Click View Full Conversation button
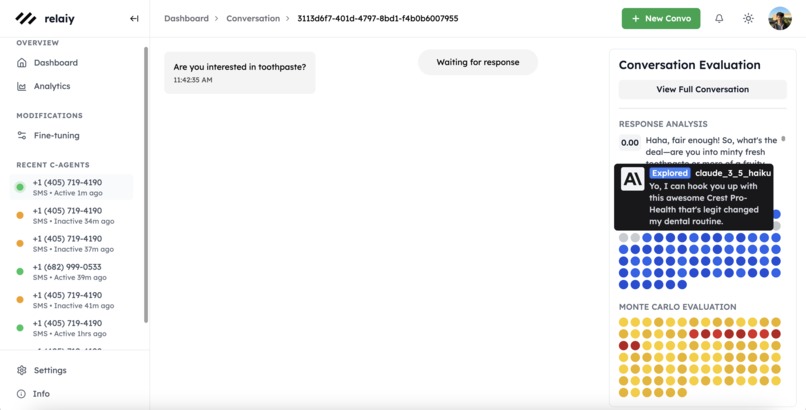 pyautogui.click(x=703, y=89)
